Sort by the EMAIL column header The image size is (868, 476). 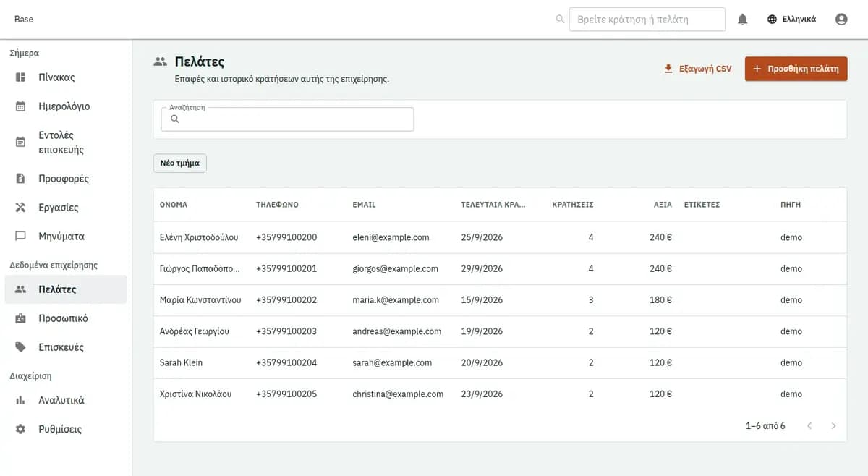point(364,205)
